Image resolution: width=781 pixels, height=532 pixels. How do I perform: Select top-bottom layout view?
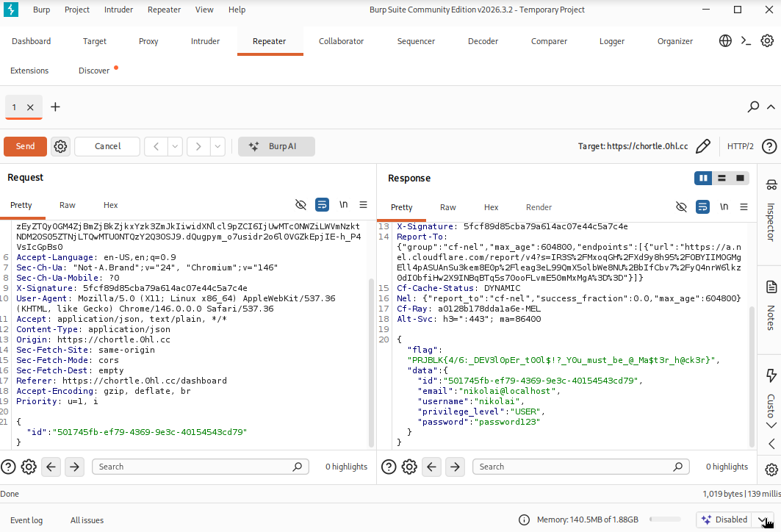tap(721, 178)
